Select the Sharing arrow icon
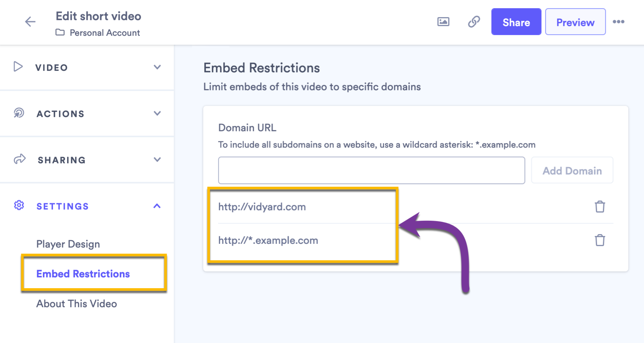 20,159
